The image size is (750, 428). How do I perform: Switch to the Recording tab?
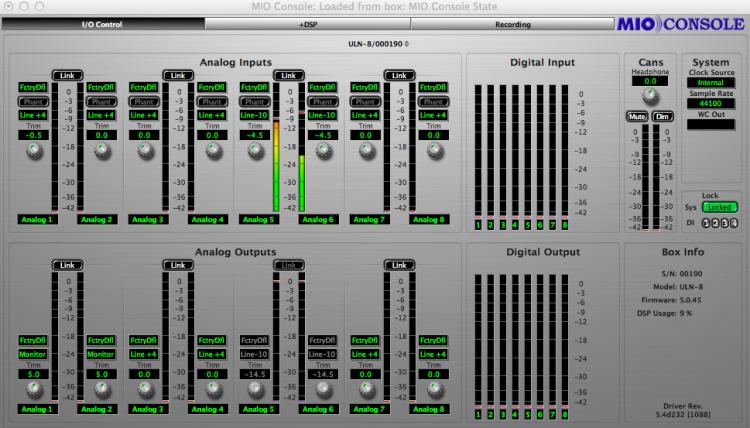pyautogui.click(x=512, y=23)
